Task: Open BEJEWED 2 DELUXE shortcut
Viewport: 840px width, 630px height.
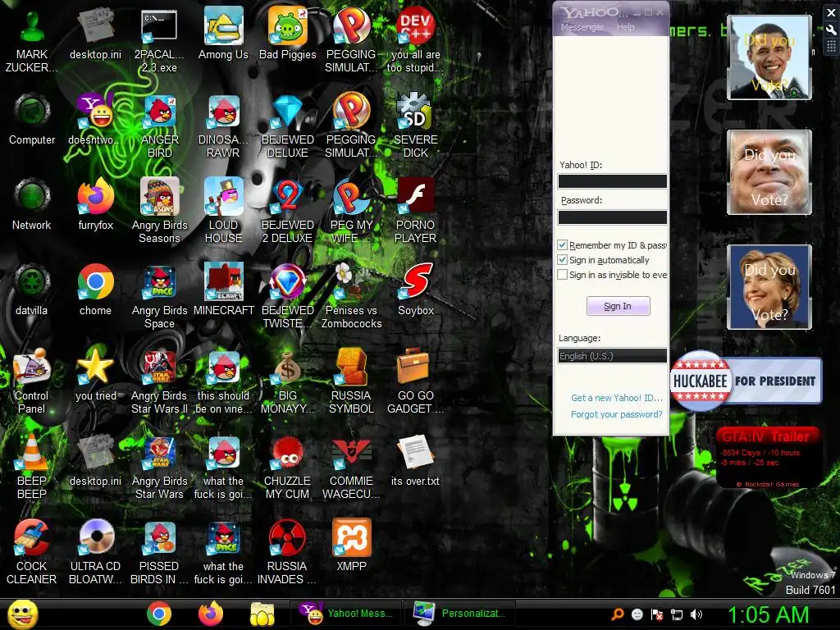Action: 288,211
